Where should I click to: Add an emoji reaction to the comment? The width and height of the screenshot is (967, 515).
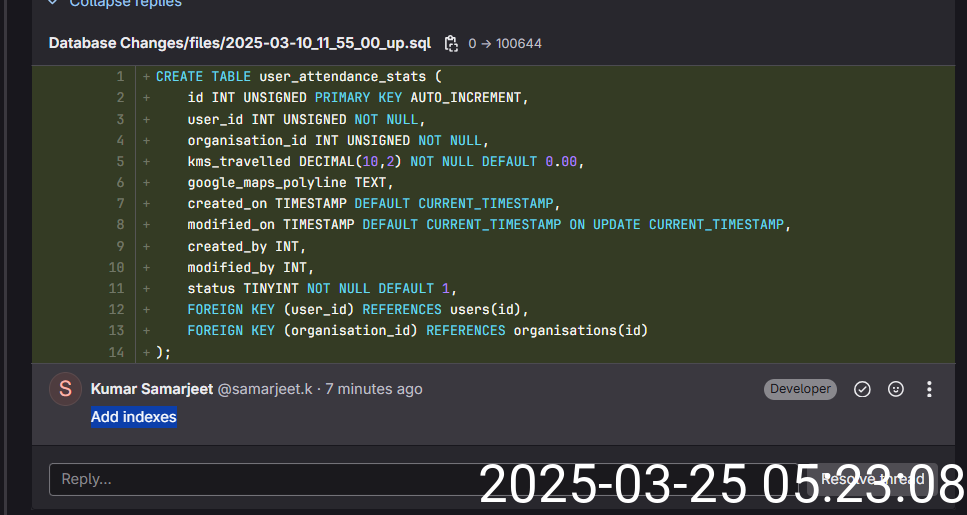(x=896, y=389)
